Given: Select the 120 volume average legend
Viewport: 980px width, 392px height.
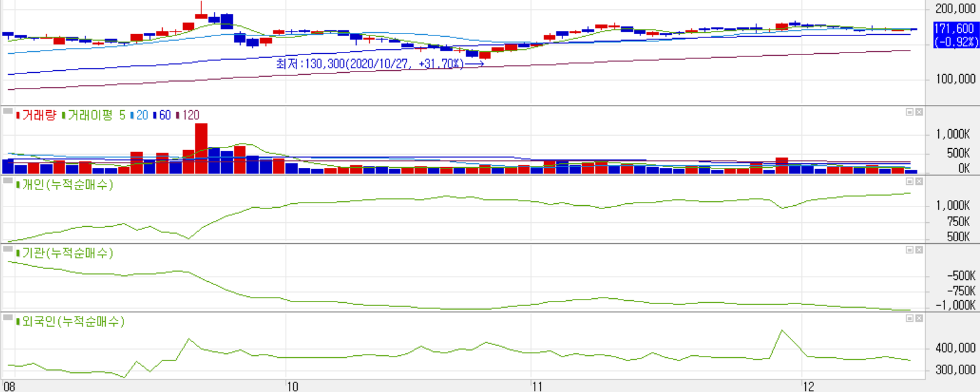Looking at the screenshot, I should (190, 115).
